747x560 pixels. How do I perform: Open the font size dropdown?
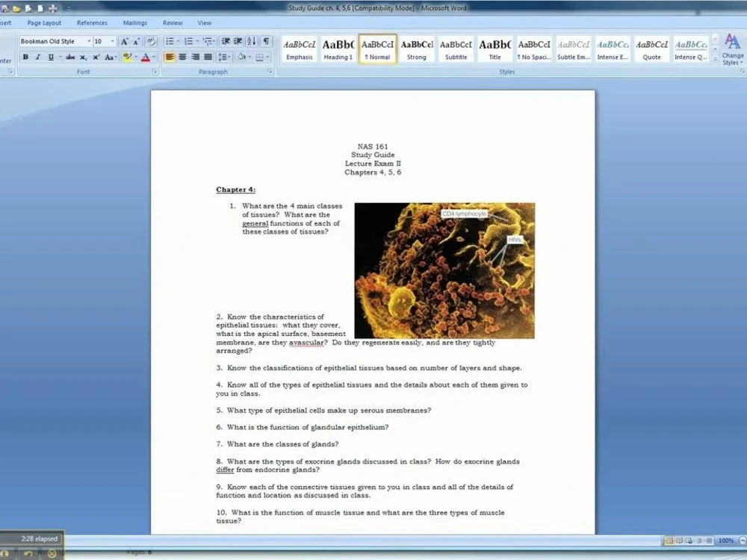113,41
